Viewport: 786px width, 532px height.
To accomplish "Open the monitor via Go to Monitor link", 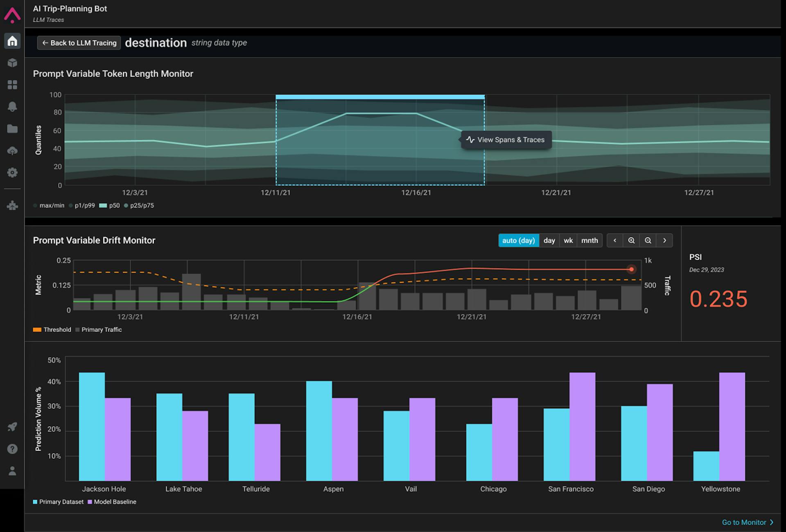I will click(x=745, y=523).
